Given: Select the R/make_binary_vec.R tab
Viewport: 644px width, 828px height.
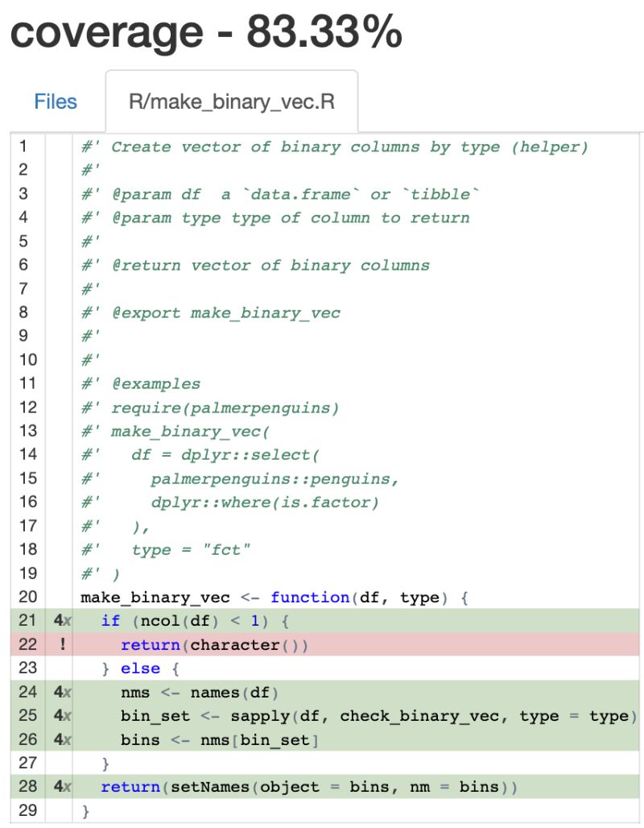Looking at the screenshot, I should 232,101.
